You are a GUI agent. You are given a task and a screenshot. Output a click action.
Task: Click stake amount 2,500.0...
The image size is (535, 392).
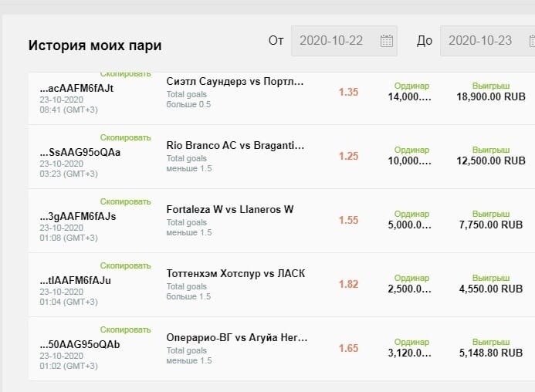pyautogui.click(x=409, y=289)
